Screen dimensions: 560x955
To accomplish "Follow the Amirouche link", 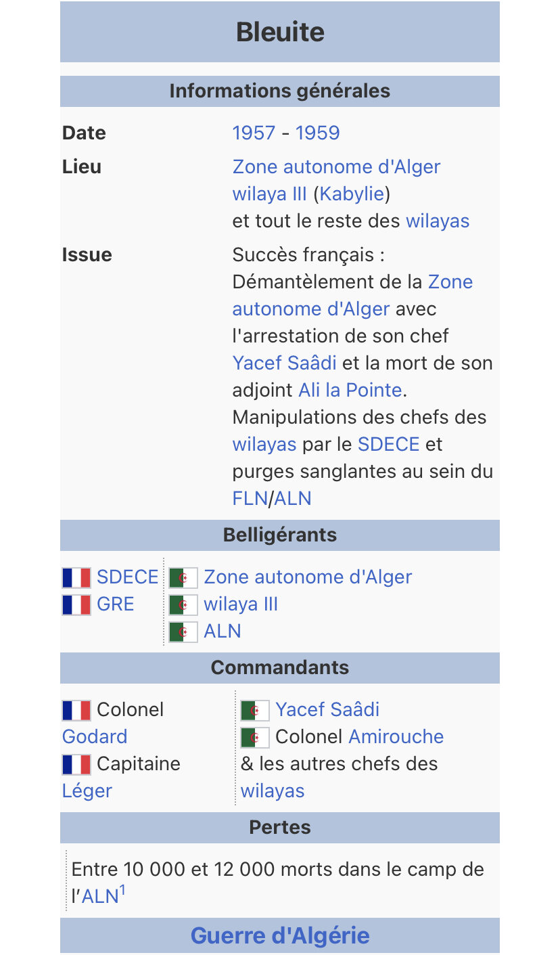I will coord(396,737).
